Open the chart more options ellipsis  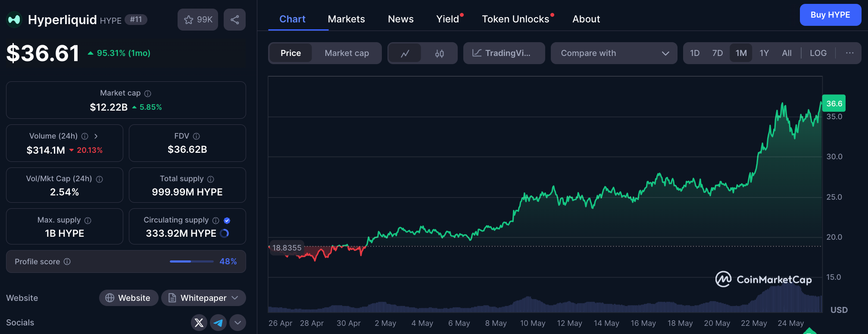(x=850, y=53)
